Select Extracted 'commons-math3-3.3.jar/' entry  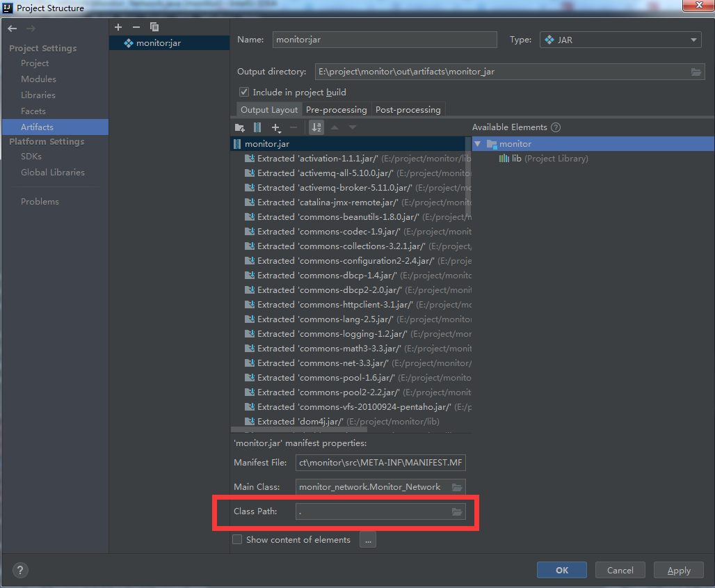[357, 348]
